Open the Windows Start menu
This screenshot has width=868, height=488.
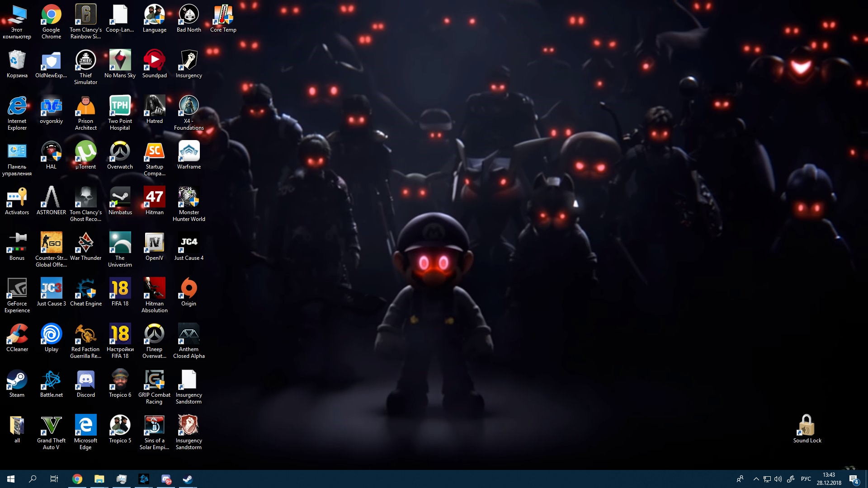pos(11,479)
